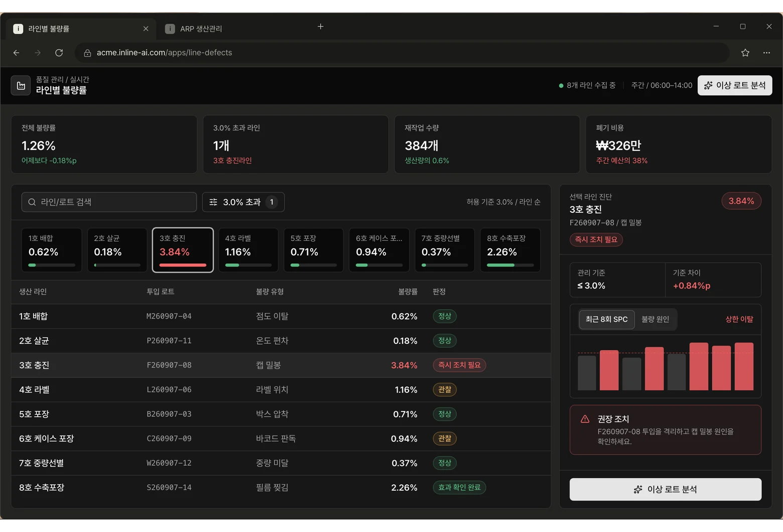Click 7호 중량선별 table row name
Screen dimensions: 783x532
41,463
